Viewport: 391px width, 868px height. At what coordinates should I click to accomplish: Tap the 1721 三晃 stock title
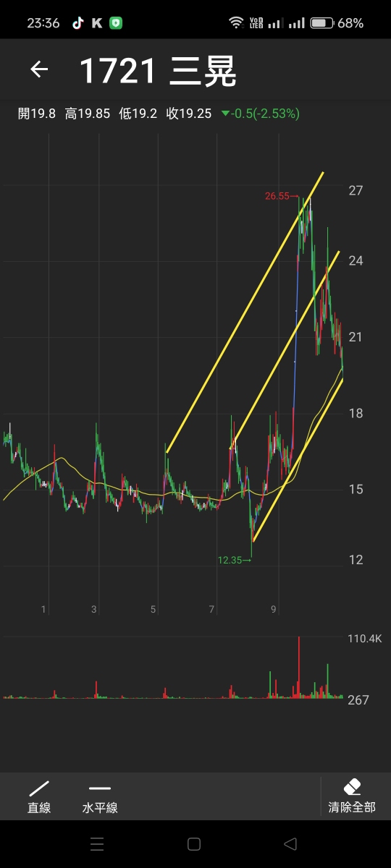pos(158,71)
